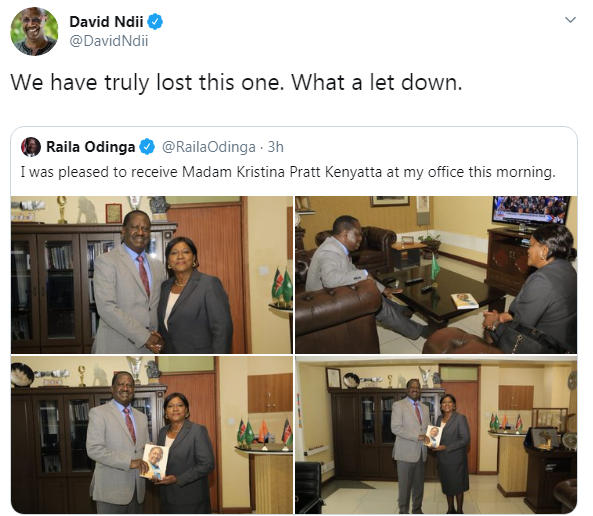
Task: Expand the tweet options chevron
Action: coord(570,20)
